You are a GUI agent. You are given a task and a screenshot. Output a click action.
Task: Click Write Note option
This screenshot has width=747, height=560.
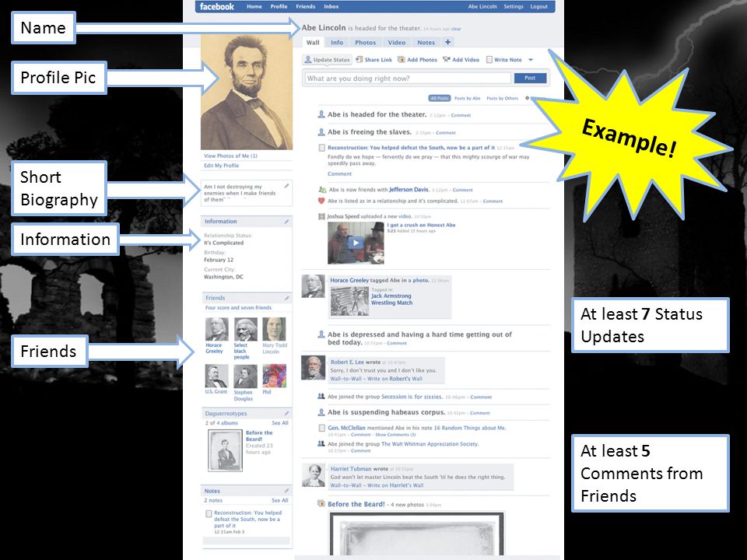(503, 60)
